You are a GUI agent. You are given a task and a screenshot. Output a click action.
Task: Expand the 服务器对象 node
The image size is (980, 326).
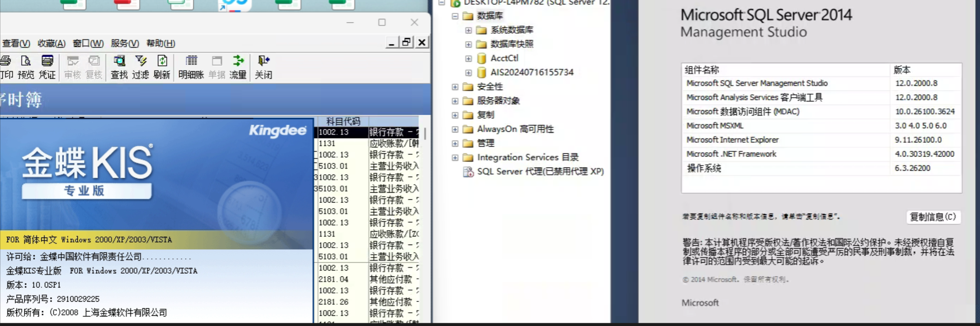(455, 101)
